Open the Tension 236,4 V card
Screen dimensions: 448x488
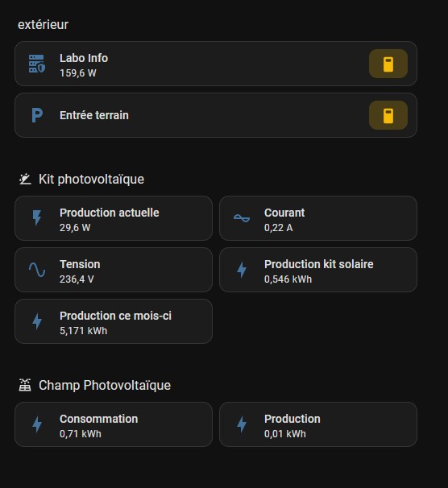[x=114, y=270]
